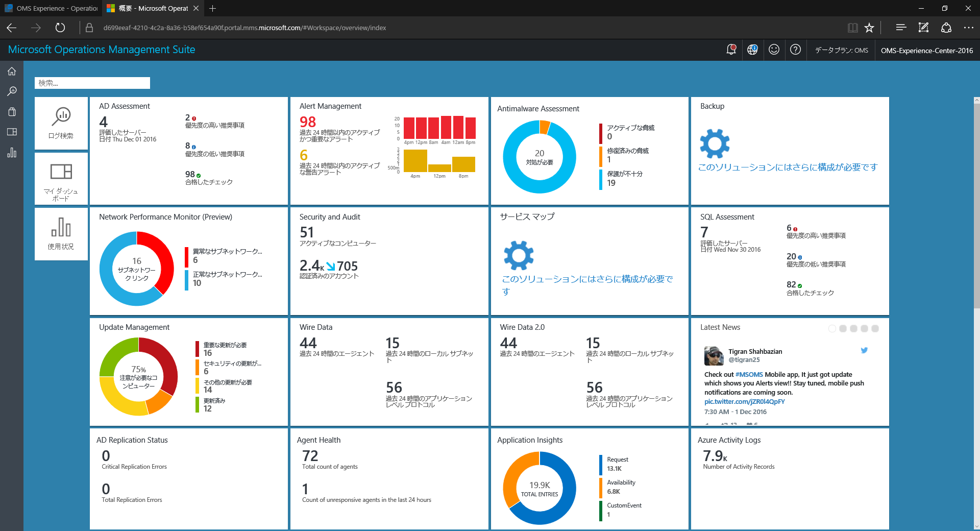This screenshot has height=531, width=980.
Task: Open the dashboard icon in left sidebar
Action: click(x=12, y=132)
